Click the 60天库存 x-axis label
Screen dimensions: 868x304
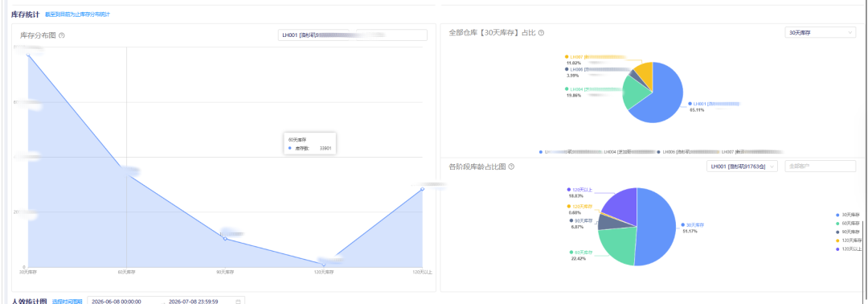(x=127, y=272)
